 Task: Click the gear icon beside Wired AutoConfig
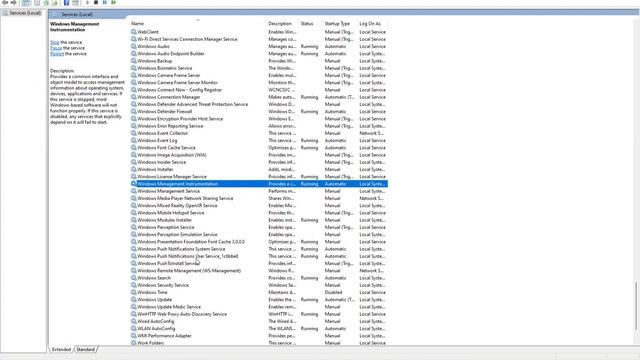133,321
